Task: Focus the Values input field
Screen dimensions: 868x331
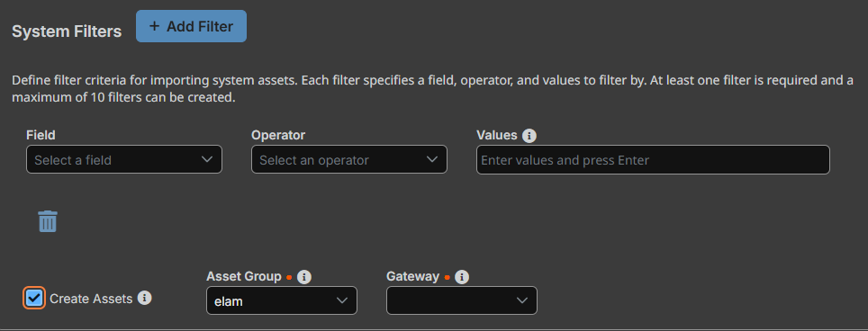Action: 653,160
